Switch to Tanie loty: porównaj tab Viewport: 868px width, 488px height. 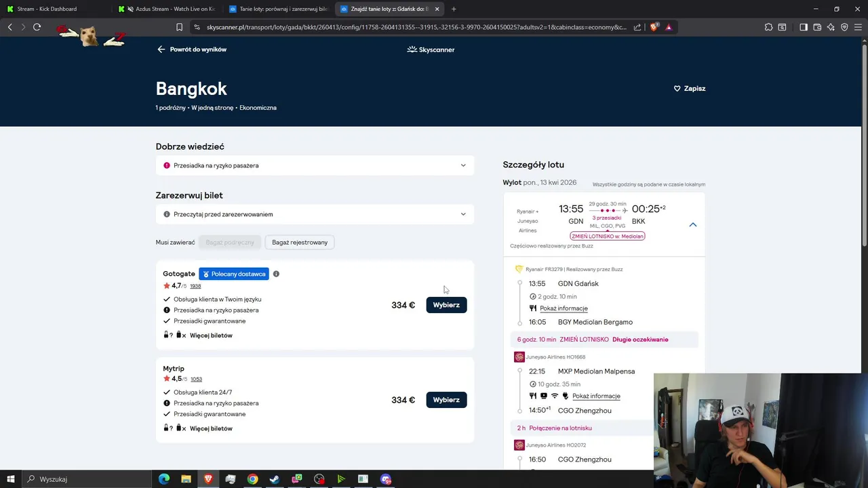(x=277, y=9)
